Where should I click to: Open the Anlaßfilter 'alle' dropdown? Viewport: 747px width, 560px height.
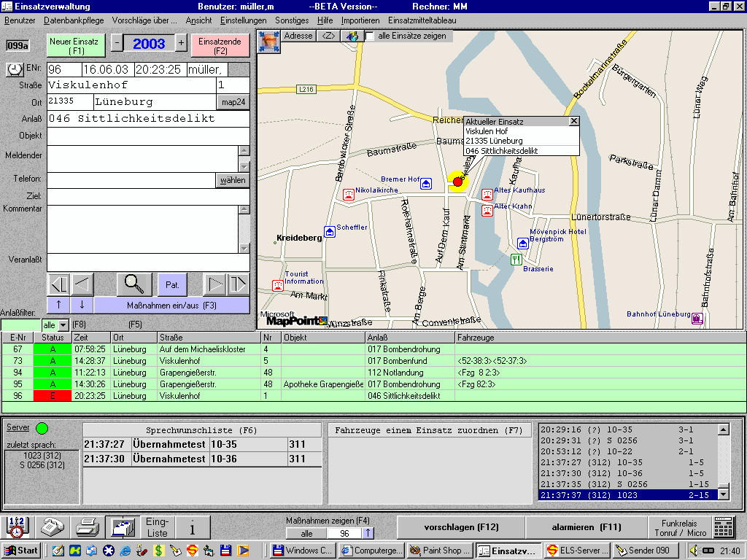(63, 324)
